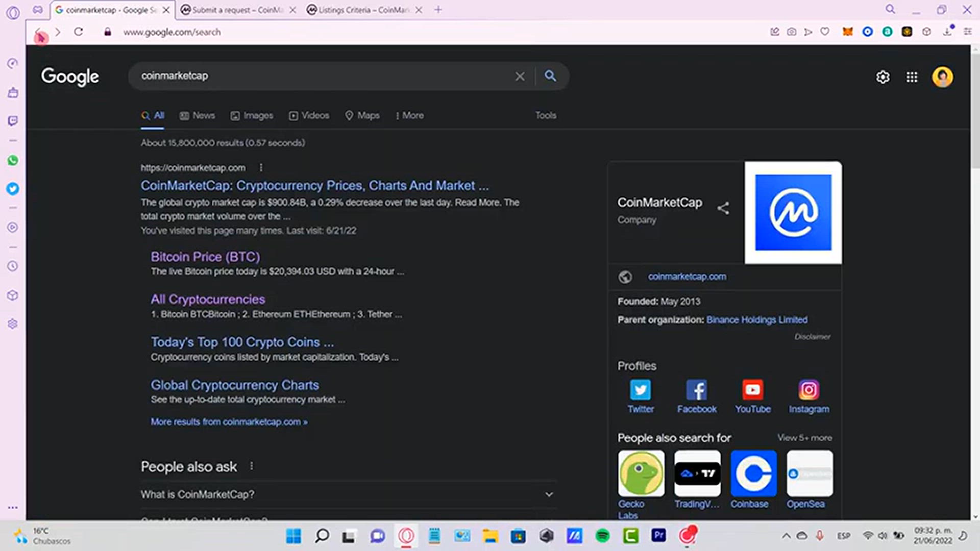Screen dimensions: 980x551
Task: Open Google account avatar
Action: [x=942, y=77]
